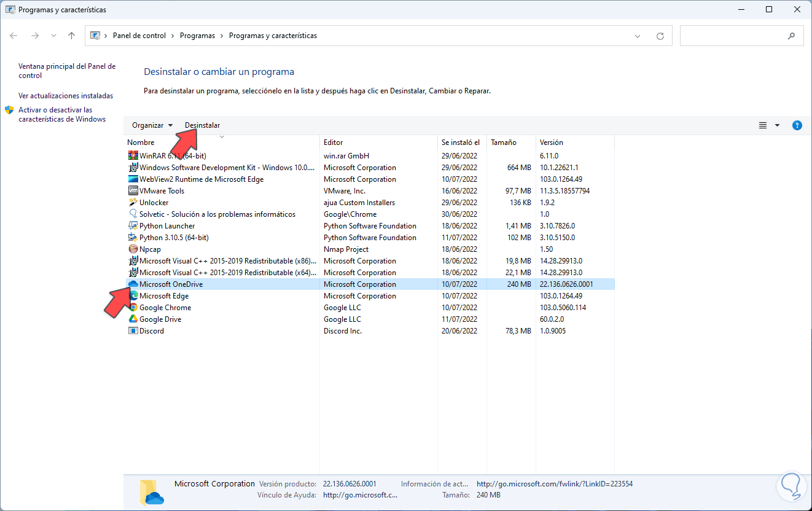812x511 pixels.
Task: Click the window title bar app icon
Action: coord(10,10)
